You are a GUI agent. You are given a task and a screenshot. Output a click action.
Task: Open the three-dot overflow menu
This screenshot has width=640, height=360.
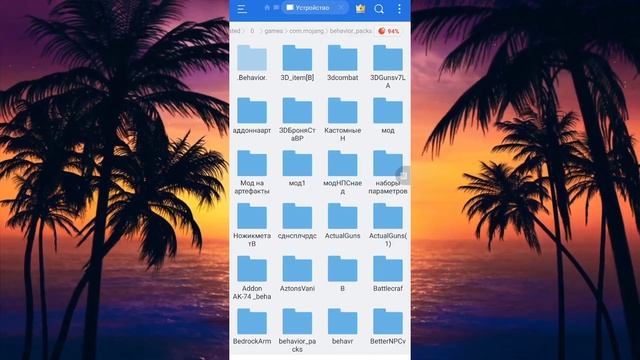[399, 9]
